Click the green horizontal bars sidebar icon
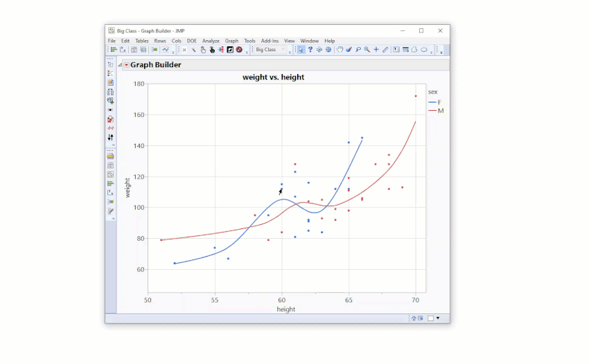Screen dimensions: 591x364 click(110, 183)
